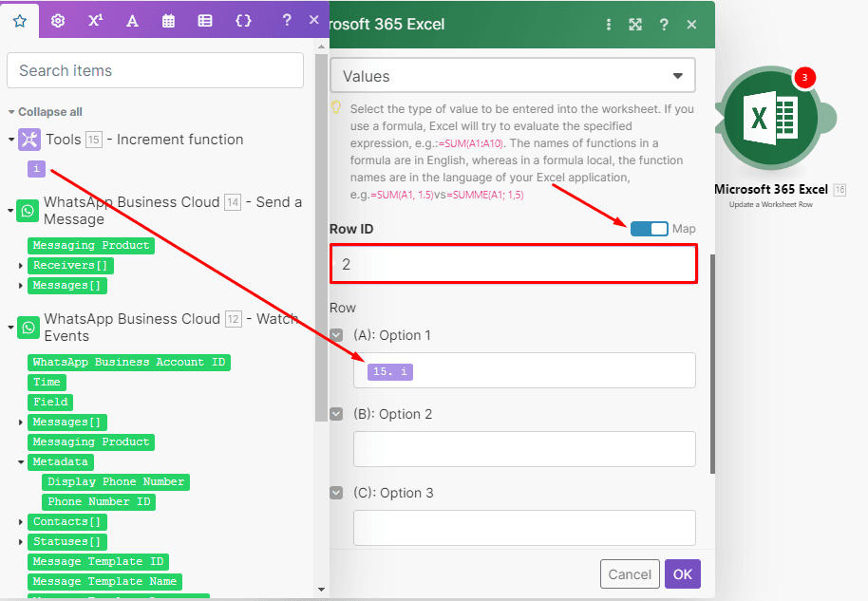Image resolution: width=868 pixels, height=601 pixels.
Task: Open mapping panel help
Action: pos(664,24)
